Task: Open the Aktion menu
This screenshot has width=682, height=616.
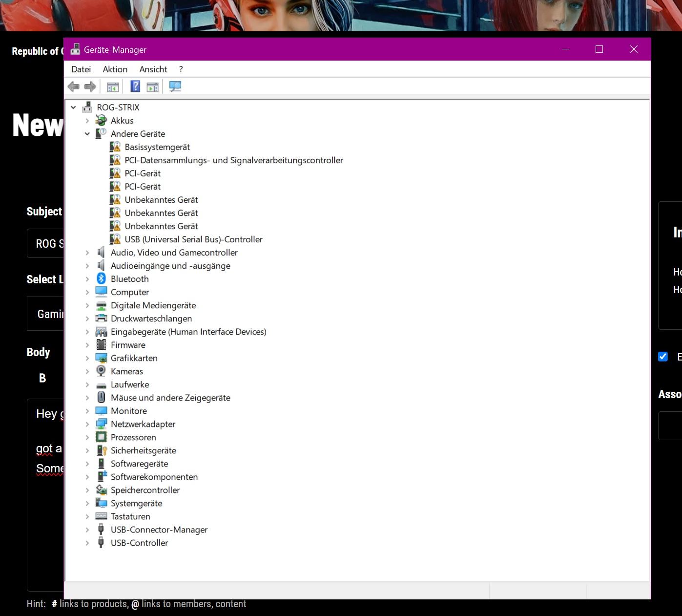Action: pos(115,69)
